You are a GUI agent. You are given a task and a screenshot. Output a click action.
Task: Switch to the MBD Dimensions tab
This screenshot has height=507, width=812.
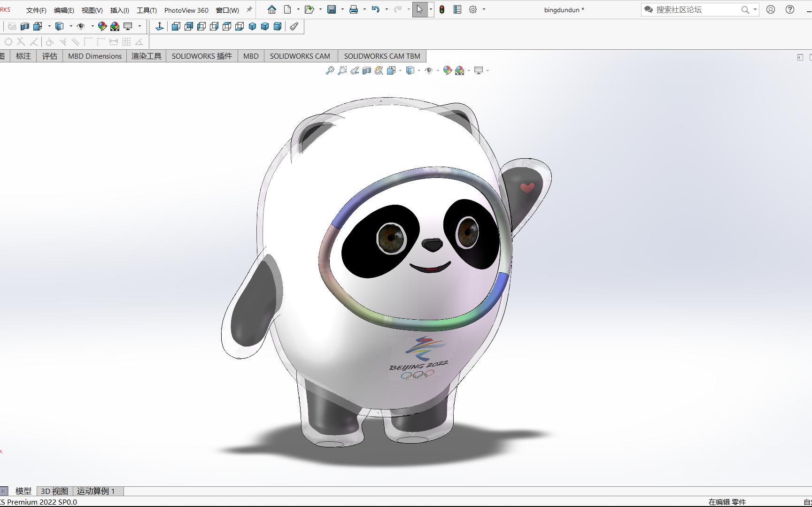pyautogui.click(x=95, y=56)
